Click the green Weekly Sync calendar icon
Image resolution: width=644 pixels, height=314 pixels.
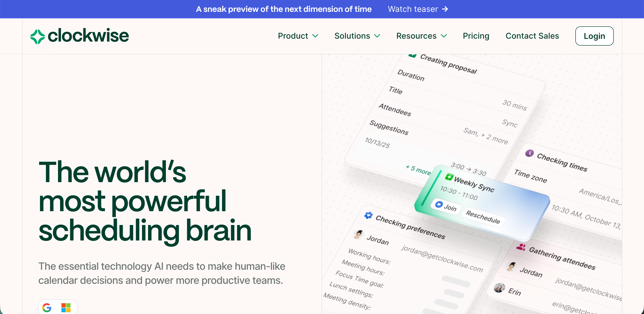click(449, 177)
